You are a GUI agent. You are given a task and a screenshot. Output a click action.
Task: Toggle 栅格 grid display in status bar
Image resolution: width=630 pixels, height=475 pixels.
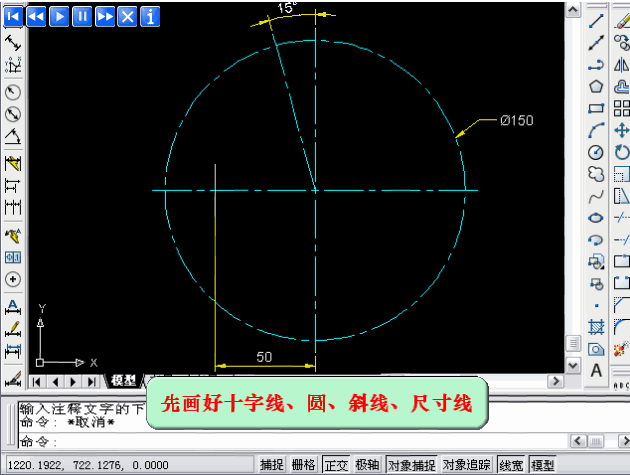(303, 465)
